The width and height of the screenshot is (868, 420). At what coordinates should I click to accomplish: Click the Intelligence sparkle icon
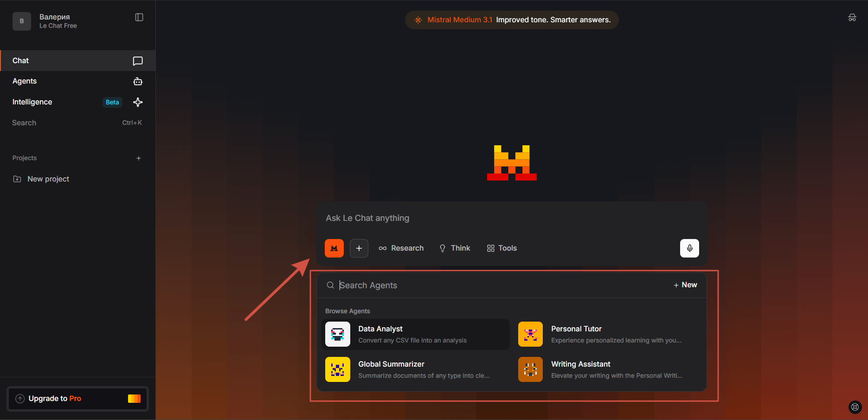138,102
